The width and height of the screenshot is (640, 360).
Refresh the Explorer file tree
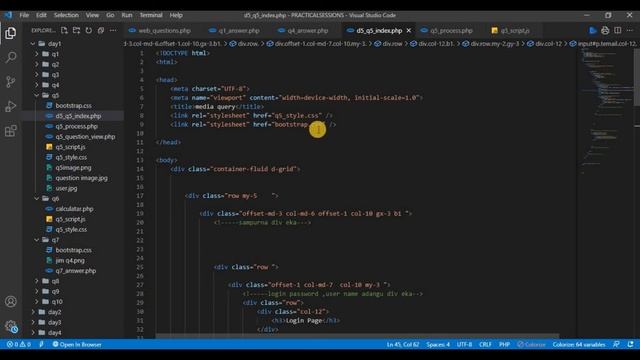point(89,31)
